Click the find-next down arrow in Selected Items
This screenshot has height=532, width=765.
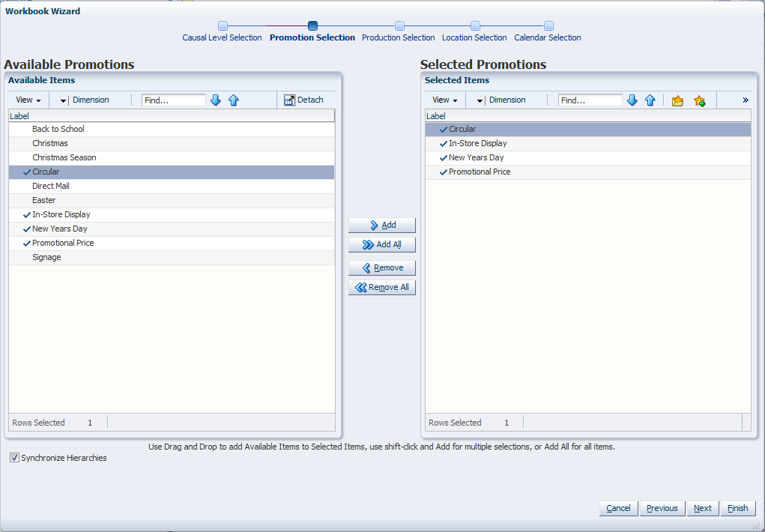click(632, 100)
